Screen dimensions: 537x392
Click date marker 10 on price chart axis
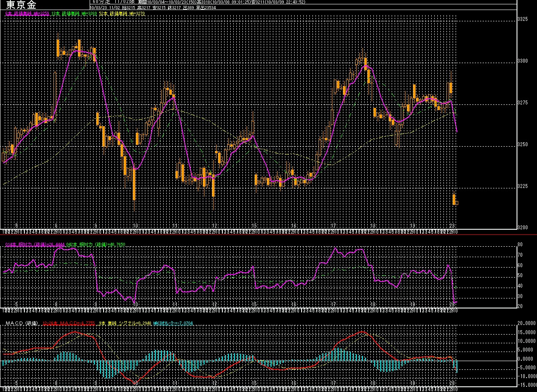coord(136,226)
